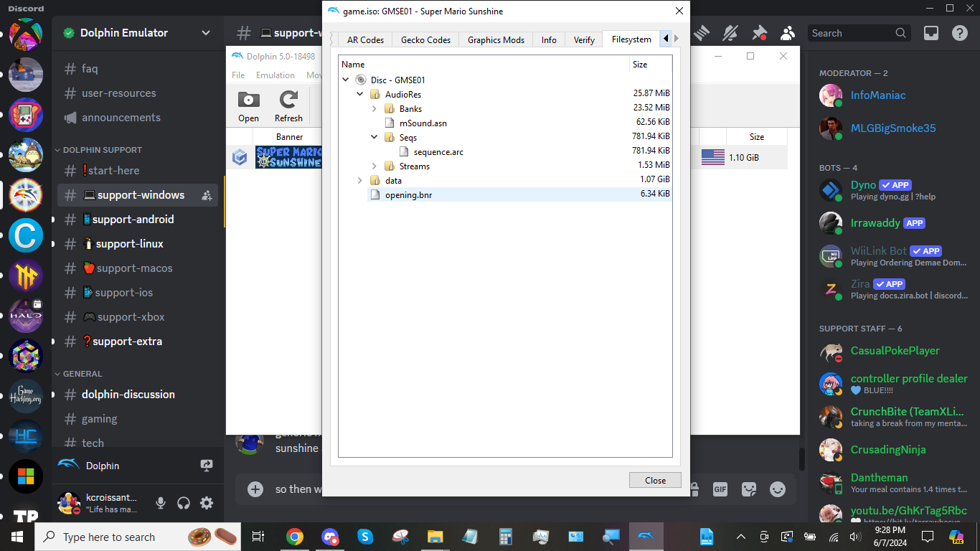Open the Dolphin Emulator server dropdown
The image size is (980, 551).
206,33
